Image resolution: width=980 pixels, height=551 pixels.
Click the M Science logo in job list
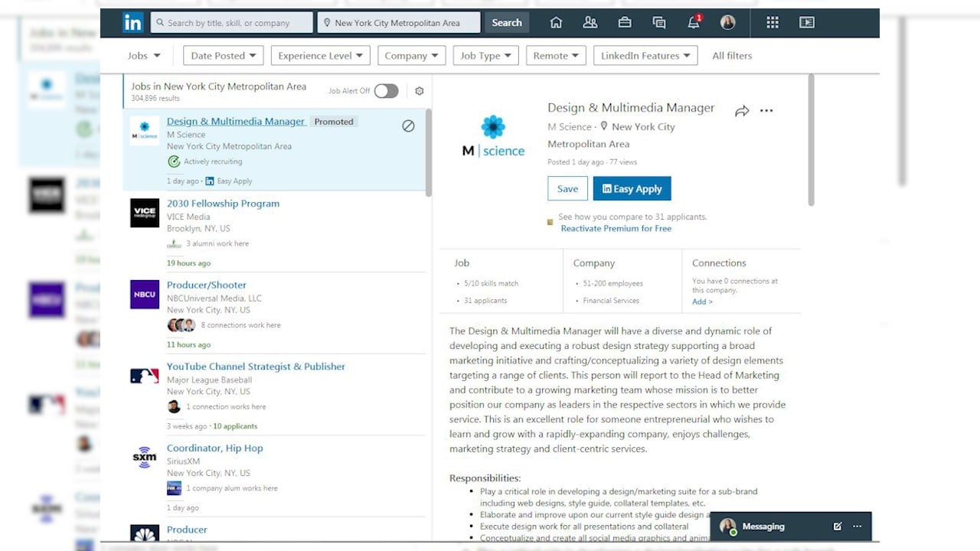145,131
